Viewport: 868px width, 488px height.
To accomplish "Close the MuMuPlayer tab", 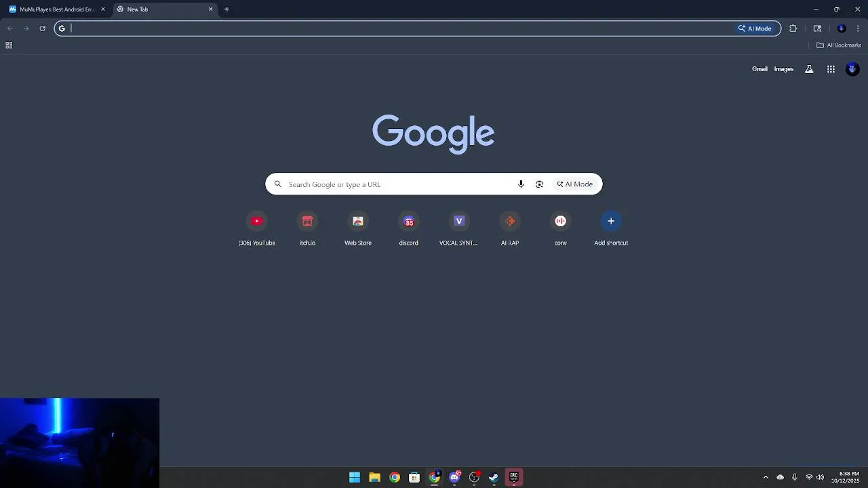I will pyautogui.click(x=103, y=9).
